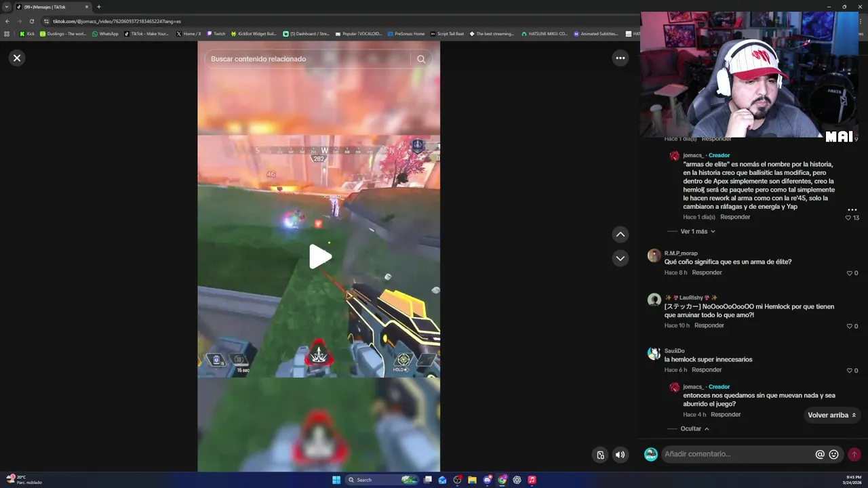The height and width of the screenshot is (488, 868).
Task: Open the WhatsApp bookmark
Action: coord(105,34)
